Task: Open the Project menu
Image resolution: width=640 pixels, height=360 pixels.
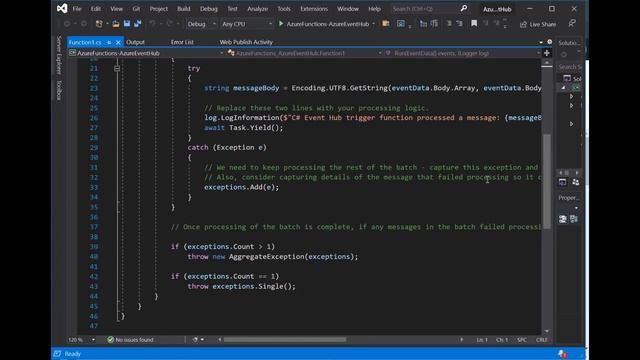Action: pos(158,9)
